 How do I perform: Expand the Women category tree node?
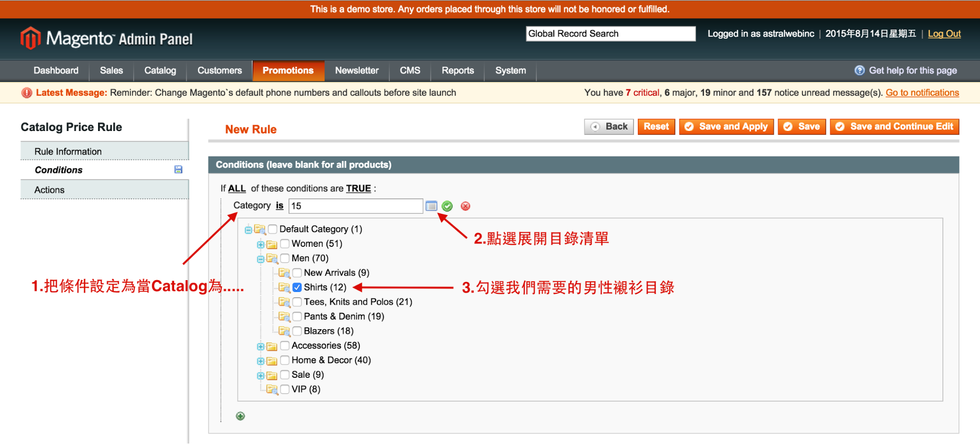260,244
